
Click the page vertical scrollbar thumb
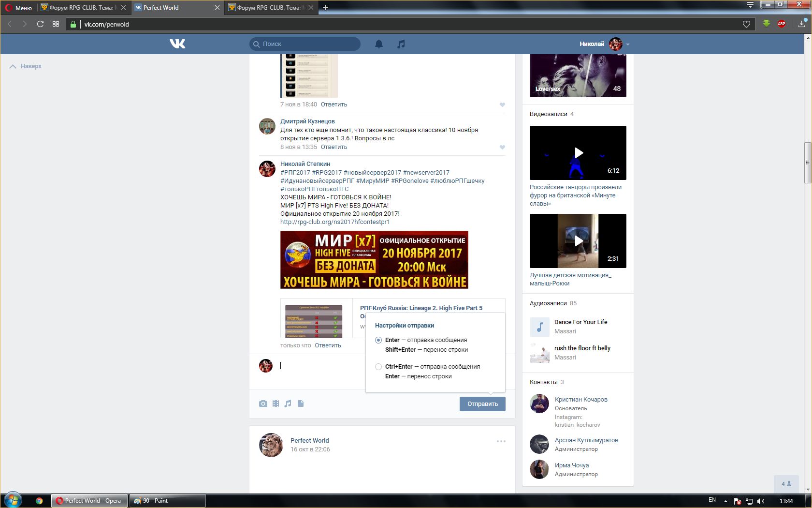tap(808, 163)
